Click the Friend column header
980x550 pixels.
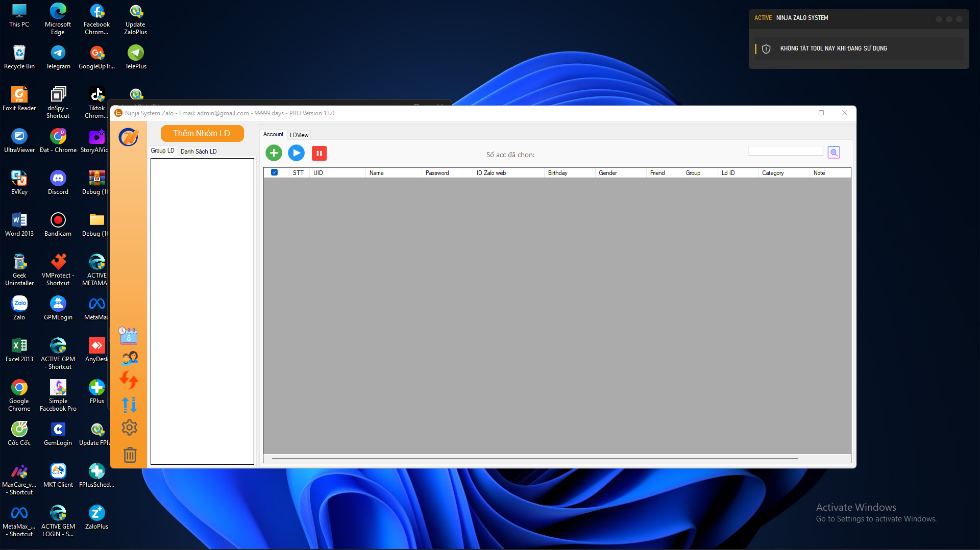click(x=664, y=173)
